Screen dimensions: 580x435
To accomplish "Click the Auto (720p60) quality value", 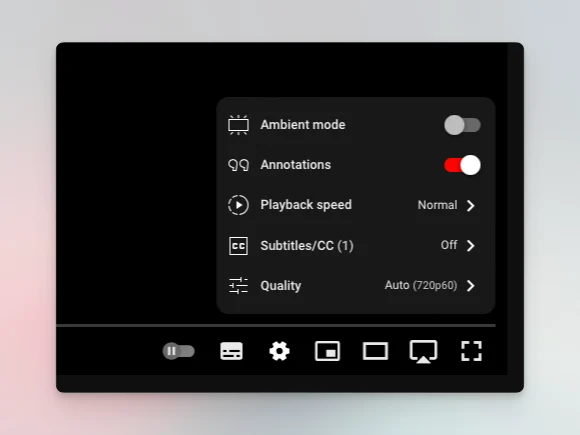I will 421,285.
